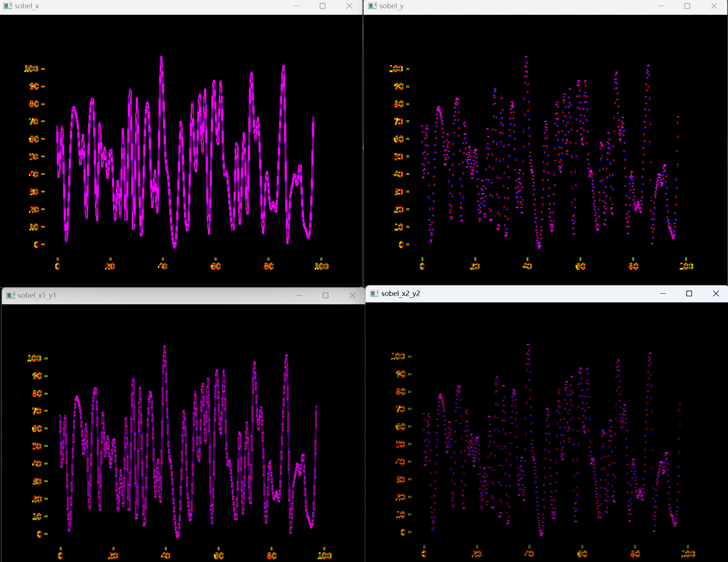
Task: Minimize the sobel_x2_y2 window
Action: click(663, 293)
